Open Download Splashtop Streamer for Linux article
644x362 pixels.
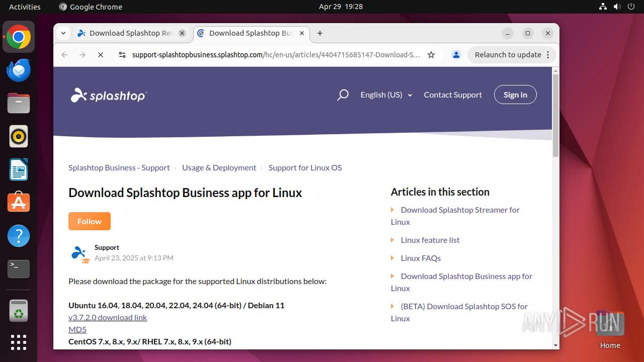click(455, 216)
